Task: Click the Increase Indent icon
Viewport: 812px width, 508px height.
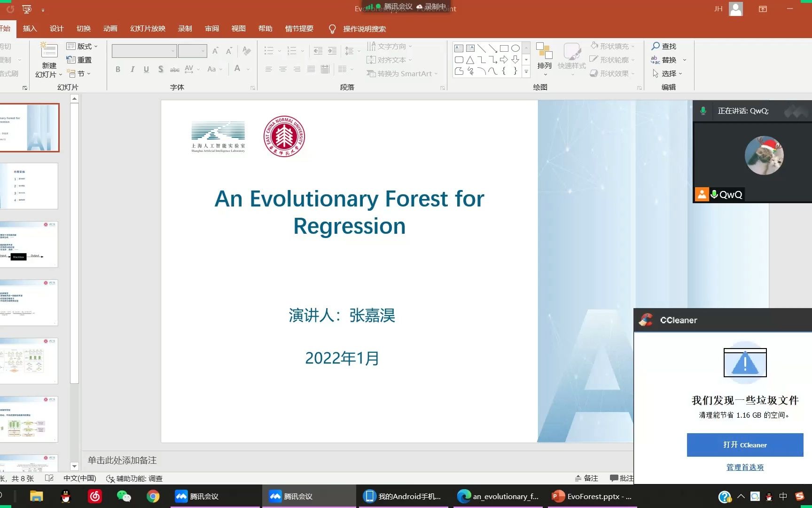Action: point(332,51)
